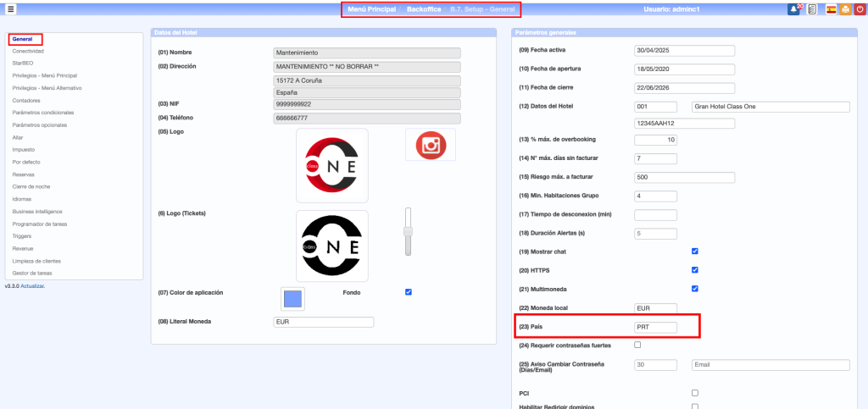This screenshot has width=868, height=409.
Task: Click the País input field
Action: [x=655, y=327]
